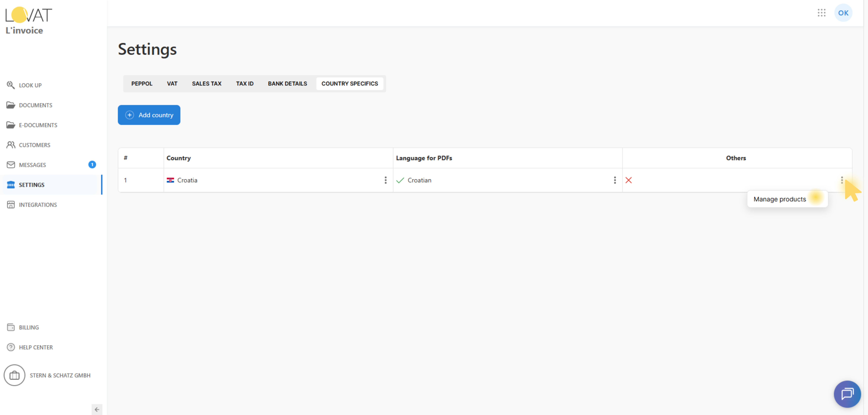Open Billing in the sidebar

click(x=29, y=327)
